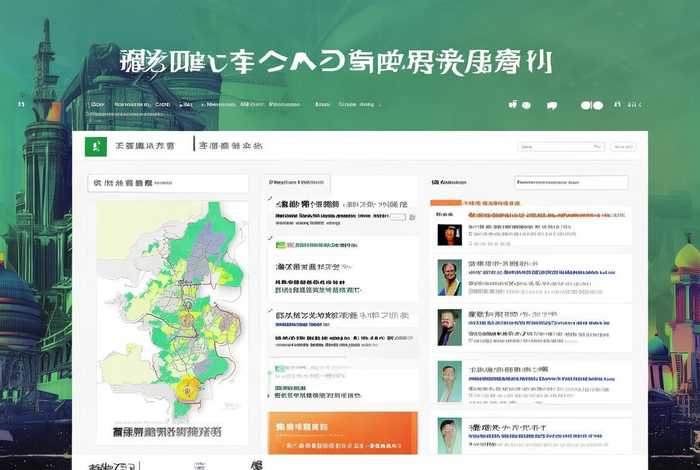Open the thumbnail of the man in the dark suit

450,327
